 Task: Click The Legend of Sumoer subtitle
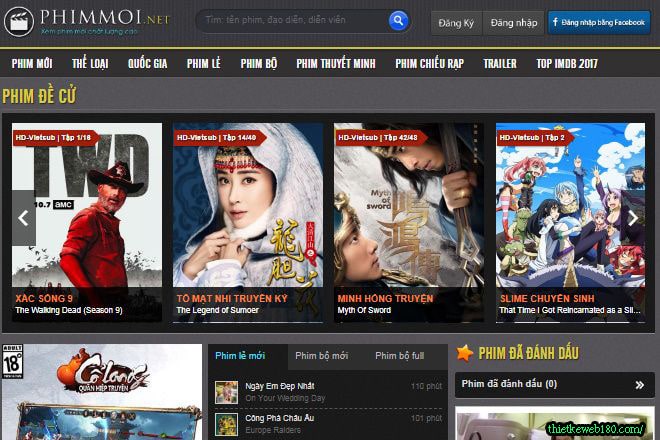218,310
